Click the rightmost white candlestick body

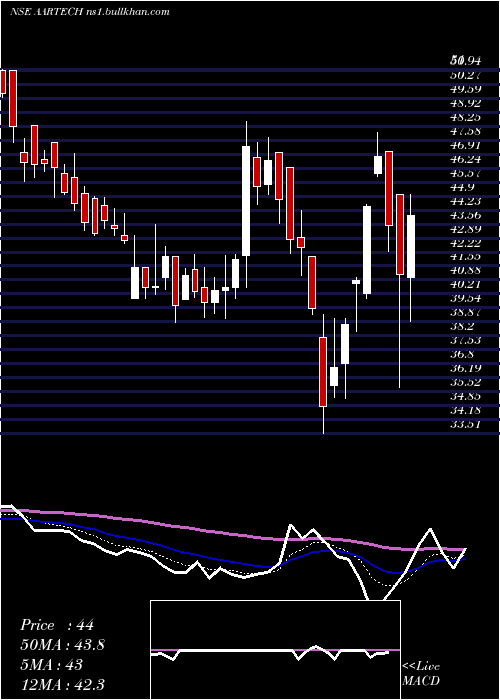click(411, 246)
